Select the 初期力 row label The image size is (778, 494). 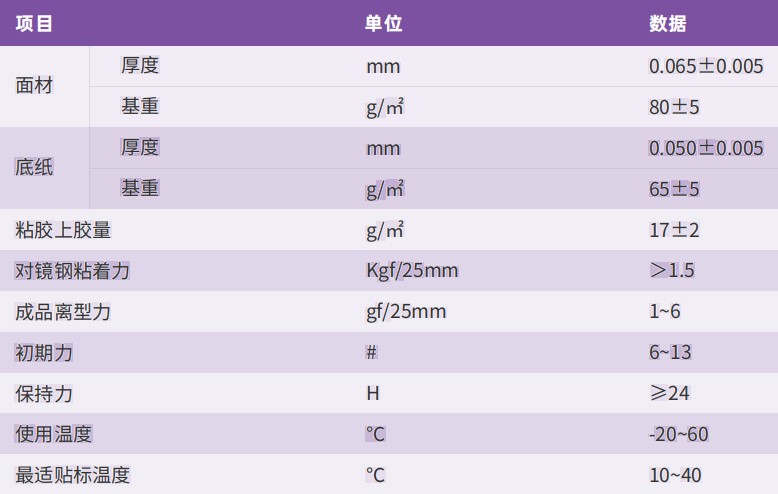coord(44,353)
